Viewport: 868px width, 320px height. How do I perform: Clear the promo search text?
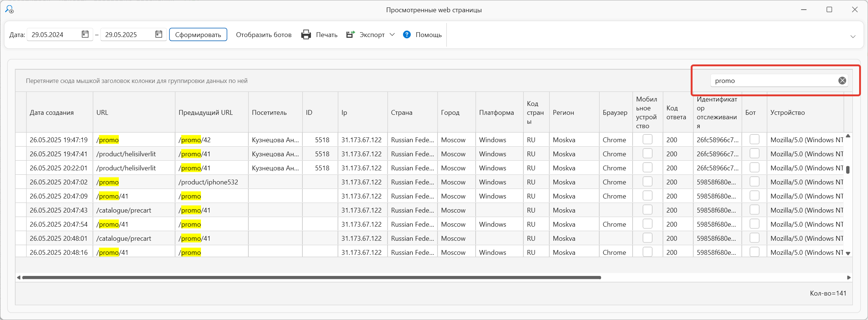click(842, 80)
